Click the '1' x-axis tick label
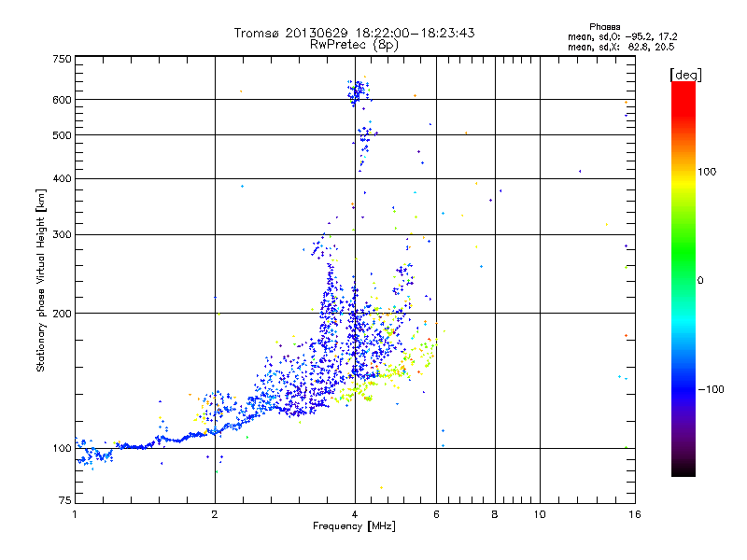Viewport: 747px width, 560px height. point(75,514)
